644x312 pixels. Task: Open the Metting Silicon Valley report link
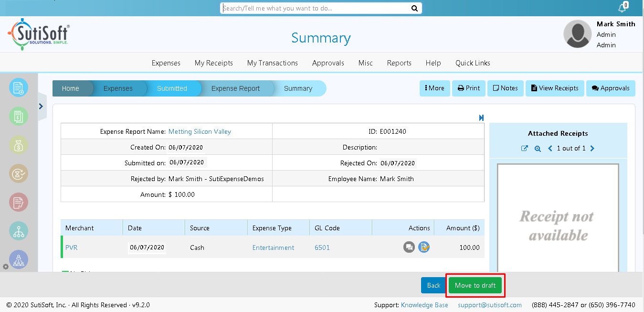click(200, 131)
